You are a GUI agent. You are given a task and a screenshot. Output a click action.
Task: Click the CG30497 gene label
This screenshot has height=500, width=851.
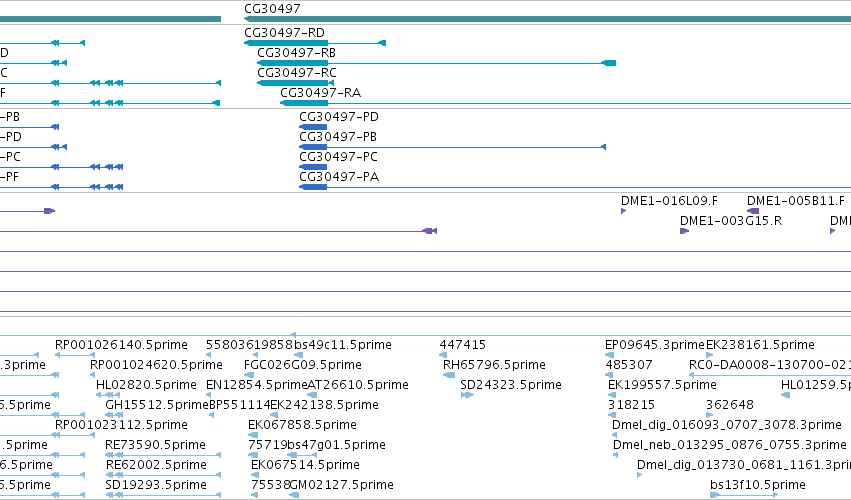pyautogui.click(x=272, y=9)
